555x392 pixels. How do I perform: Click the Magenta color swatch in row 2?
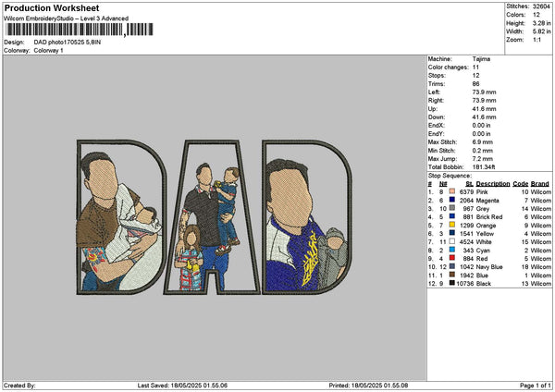tap(452, 200)
